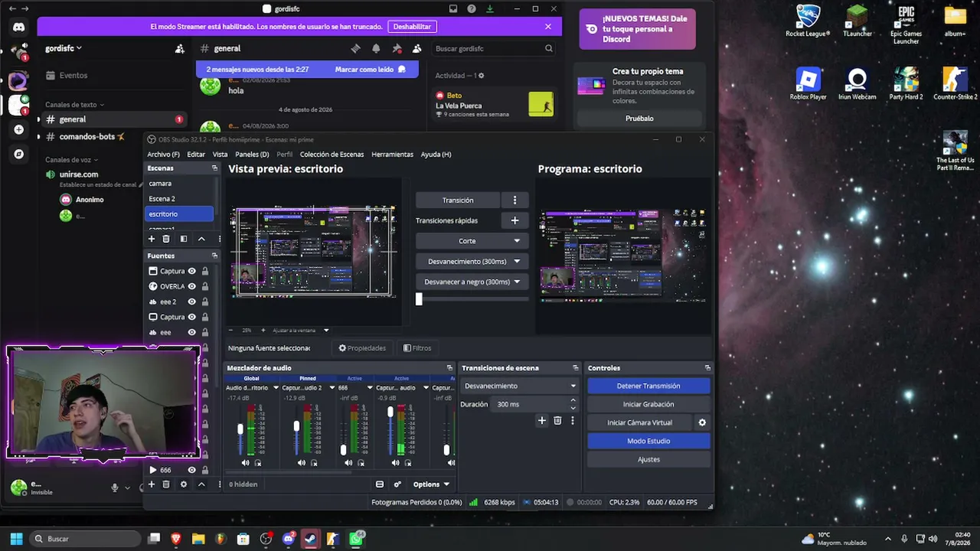Viewport: 980px width, 551px height.
Task: Open Discord direct messages home icon
Action: pos(18,27)
